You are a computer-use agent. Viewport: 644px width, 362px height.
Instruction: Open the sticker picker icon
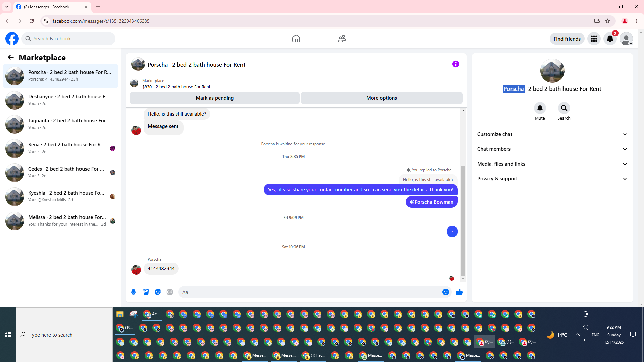[x=158, y=292]
